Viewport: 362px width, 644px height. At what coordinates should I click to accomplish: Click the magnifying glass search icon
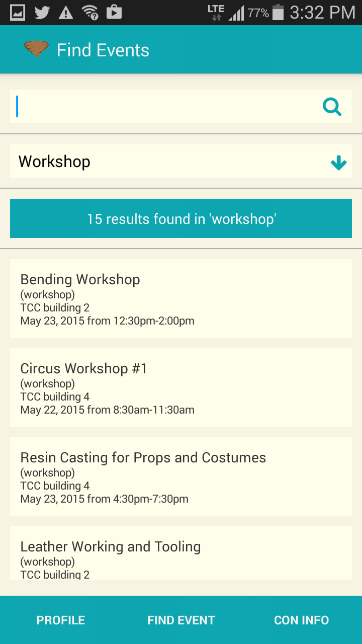(x=332, y=107)
